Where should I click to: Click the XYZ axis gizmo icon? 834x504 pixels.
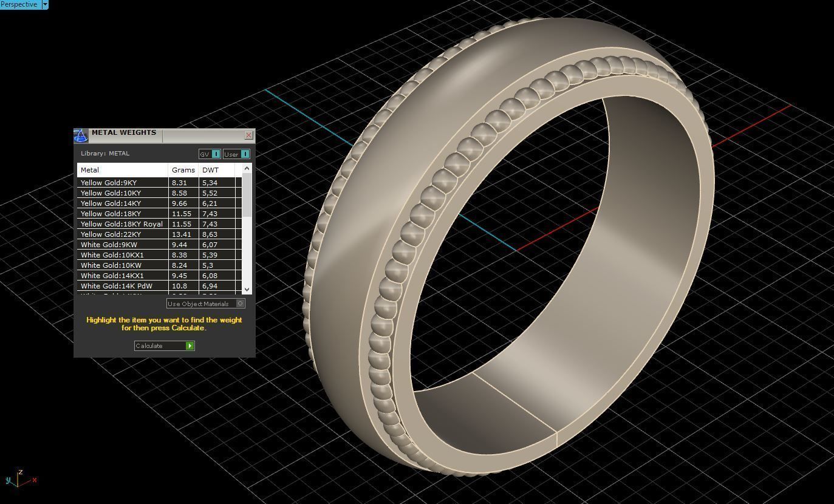click(x=20, y=478)
